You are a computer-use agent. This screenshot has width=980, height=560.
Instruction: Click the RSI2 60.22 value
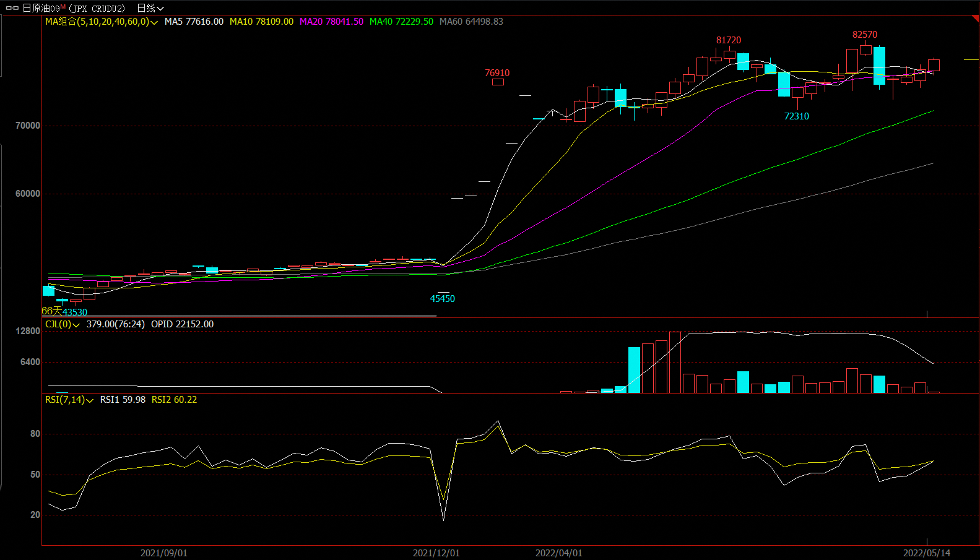tap(174, 400)
